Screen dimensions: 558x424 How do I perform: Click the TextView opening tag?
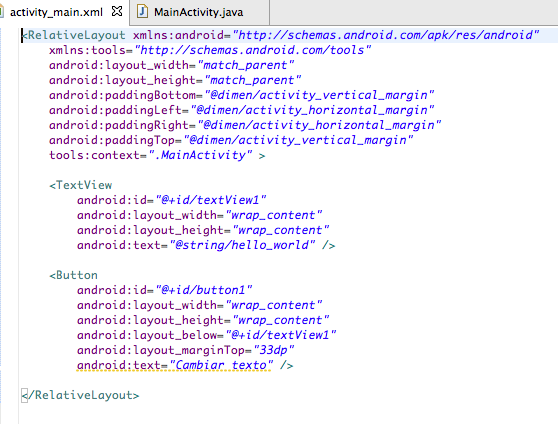(81, 185)
